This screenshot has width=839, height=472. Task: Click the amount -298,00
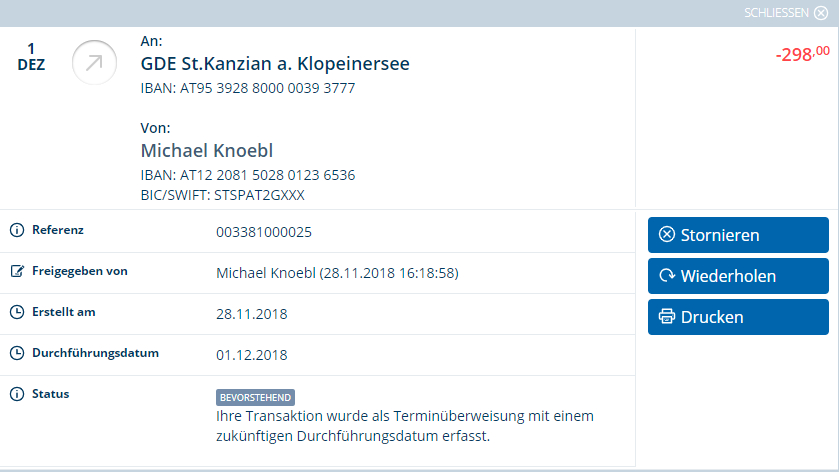(x=803, y=54)
